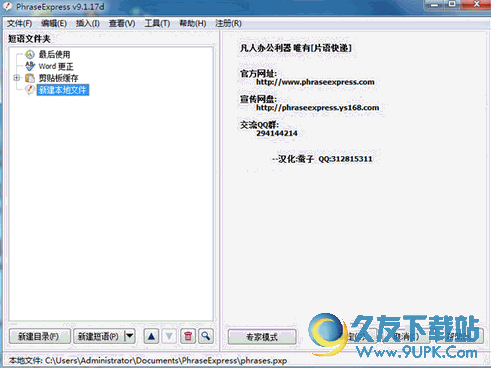Open the 文件(F) menu

point(20,24)
